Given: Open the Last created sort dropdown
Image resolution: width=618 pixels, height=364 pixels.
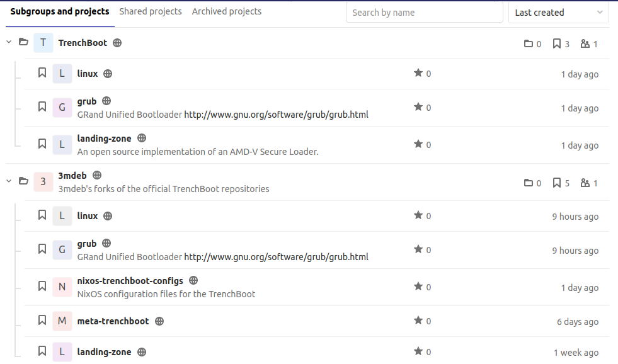Looking at the screenshot, I should (x=558, y=12).
